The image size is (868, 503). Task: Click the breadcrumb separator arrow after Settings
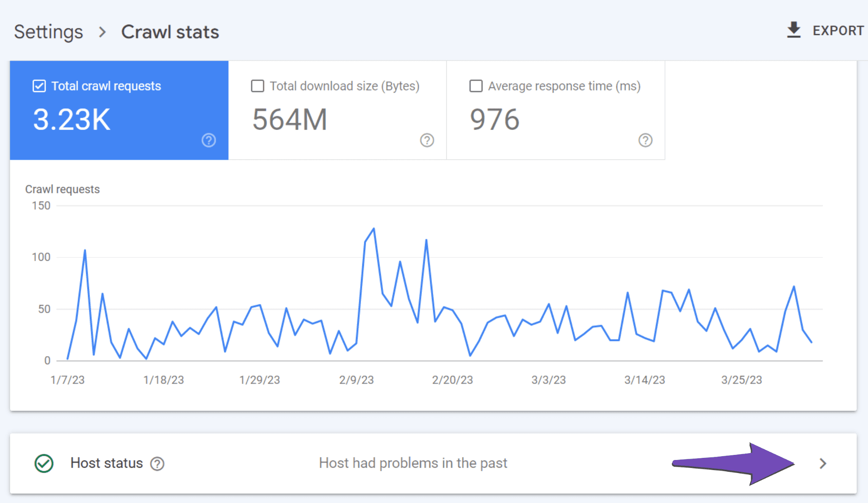(x=102, y=32)
